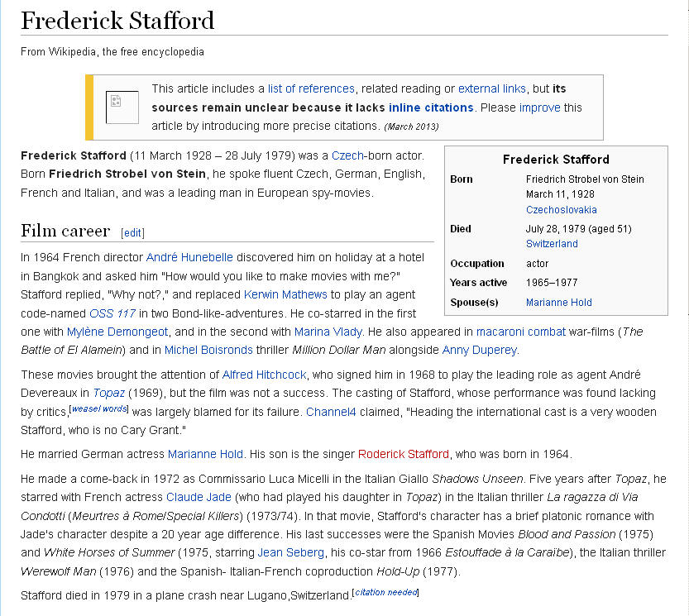
Task: Click 'Occupation' label in infobox
Action: click(477, 264)
